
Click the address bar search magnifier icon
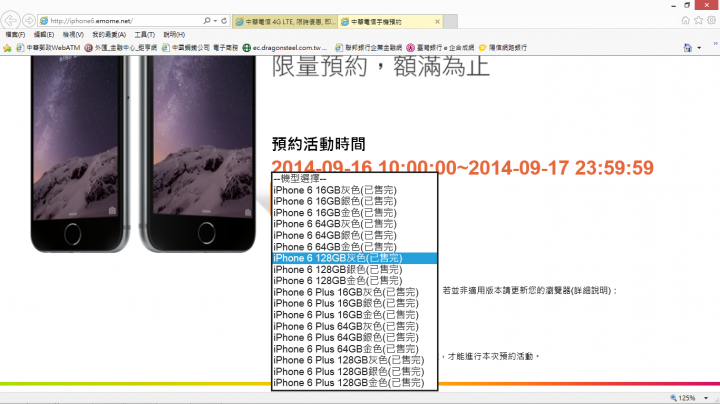pos(207,21)
